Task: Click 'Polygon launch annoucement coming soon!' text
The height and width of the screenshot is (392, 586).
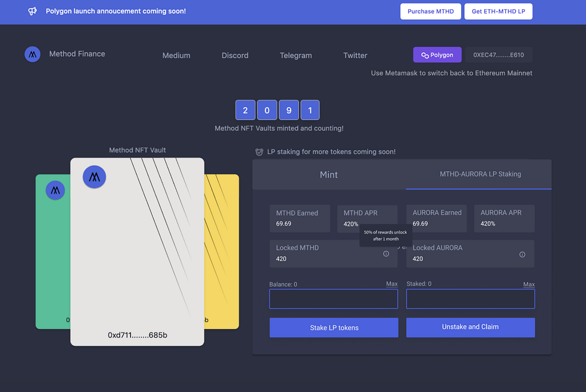Action: pyautogui.click(x=116, y=11)
